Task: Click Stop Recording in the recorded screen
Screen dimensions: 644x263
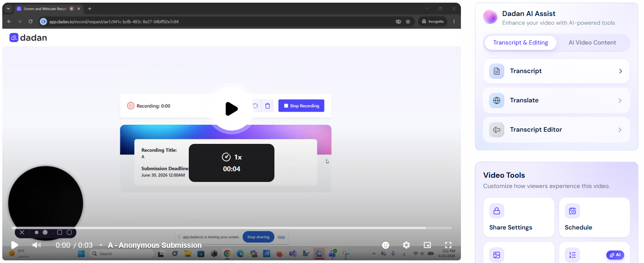Action: coord(301,106)
